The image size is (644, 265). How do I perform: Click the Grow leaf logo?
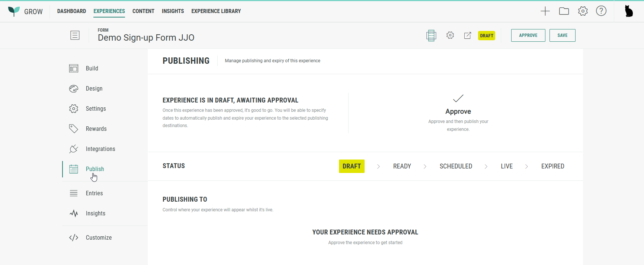[x=14, y=11]
